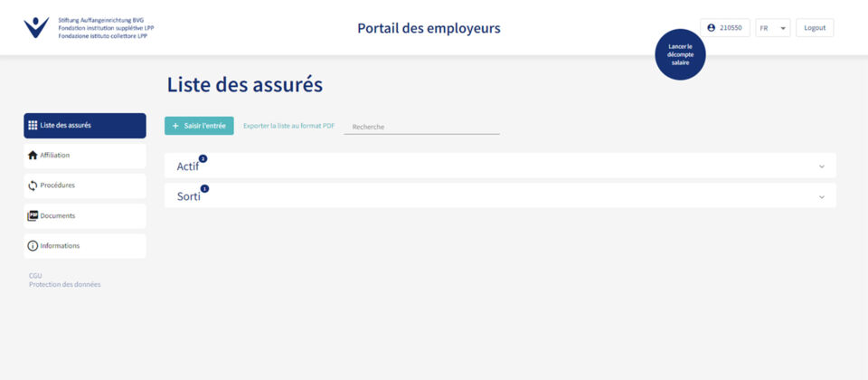
Task: Open the FR language dropdown
Action: tap(773, 28)
